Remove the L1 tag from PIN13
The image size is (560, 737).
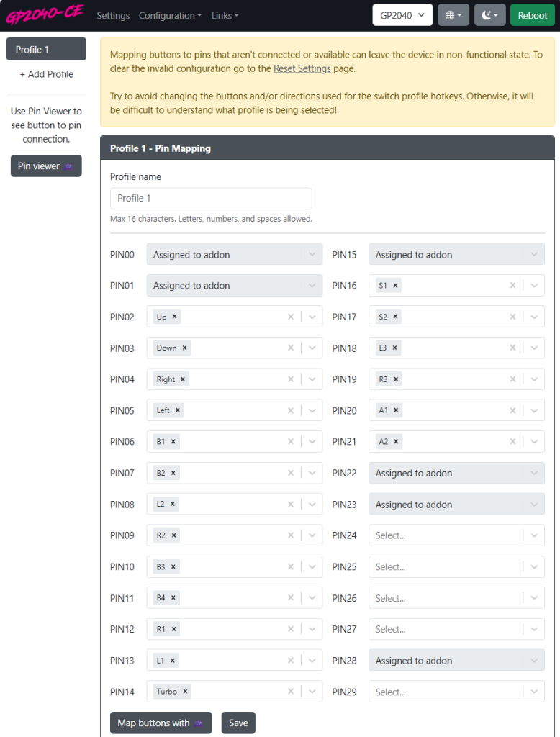click(x=173, y=661)
